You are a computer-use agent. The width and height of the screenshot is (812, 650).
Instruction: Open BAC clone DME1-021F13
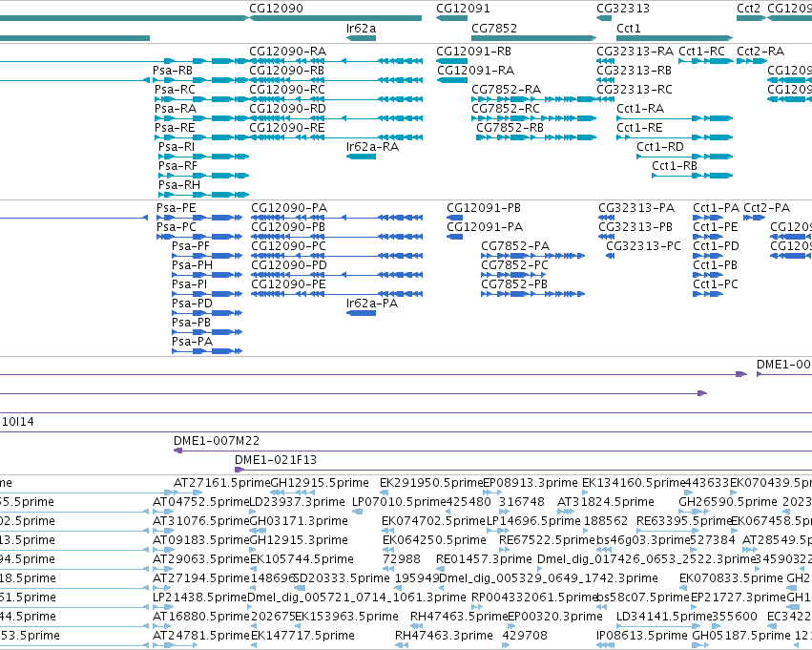276,460
